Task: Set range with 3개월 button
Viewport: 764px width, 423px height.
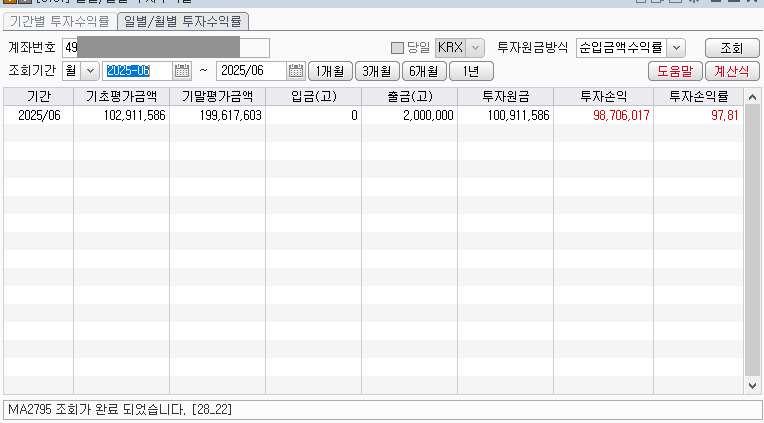Action: [377, 71]
